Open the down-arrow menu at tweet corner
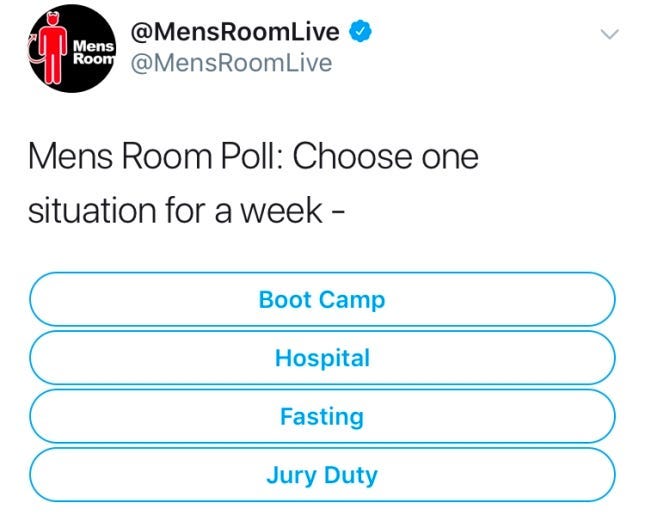The width and height of the screenshot is (645, 515). (x=610, y=34)
